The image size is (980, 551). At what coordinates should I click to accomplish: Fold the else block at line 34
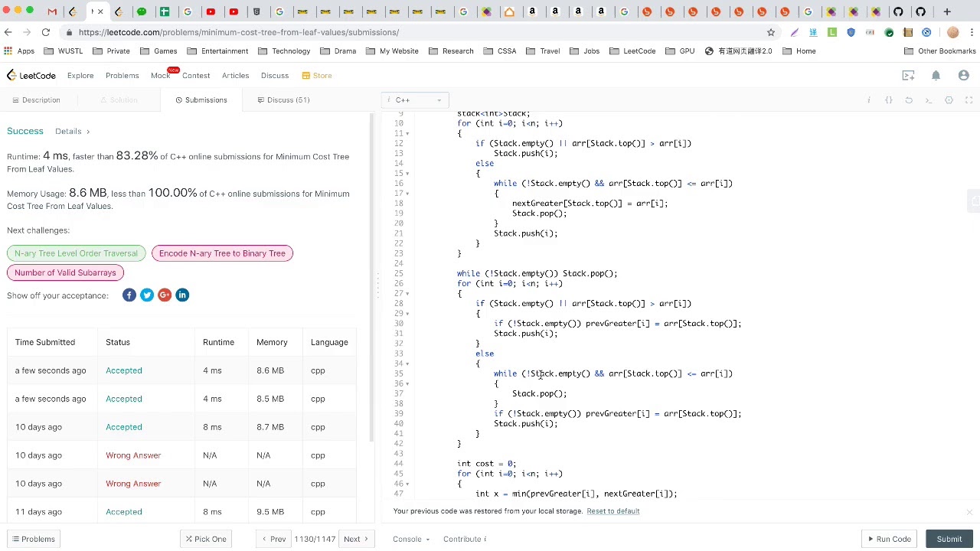(408, 364)
